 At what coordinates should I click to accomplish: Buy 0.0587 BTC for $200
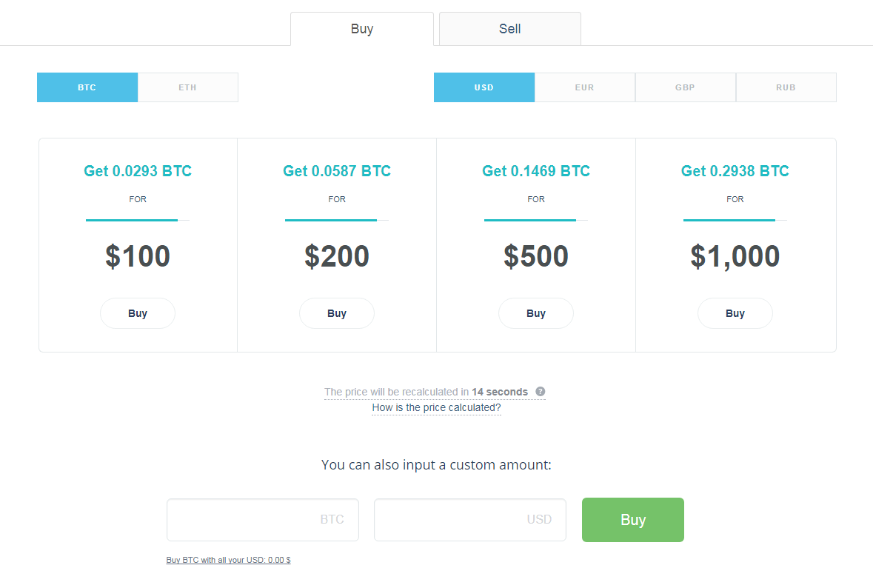pos(337,313)
